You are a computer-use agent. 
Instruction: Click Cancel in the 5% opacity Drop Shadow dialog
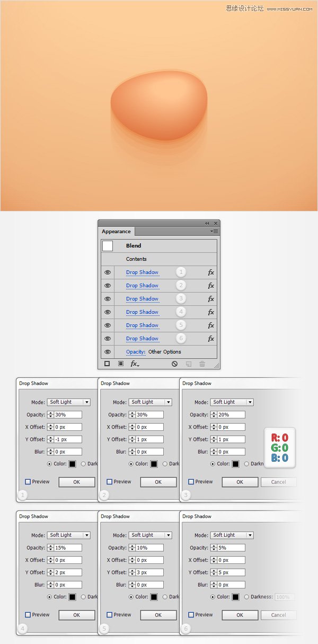278,615
